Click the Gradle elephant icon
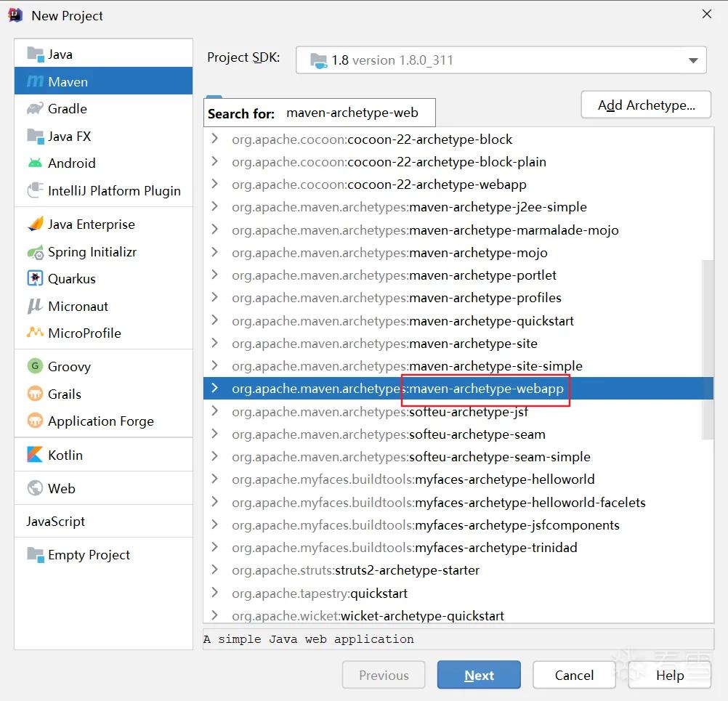 click(x=36, y=109)
